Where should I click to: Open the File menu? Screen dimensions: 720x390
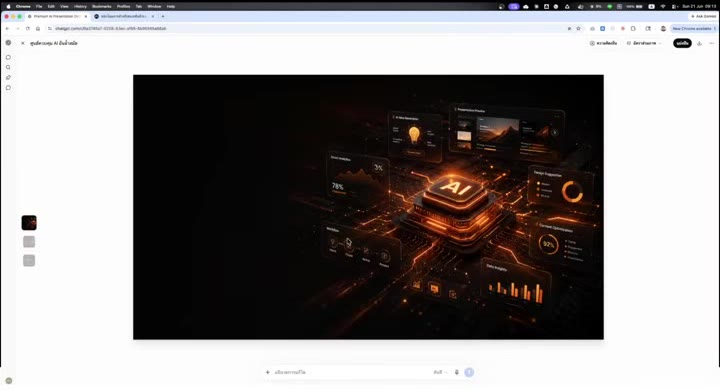pyautogui.click(x=39, y=6)
